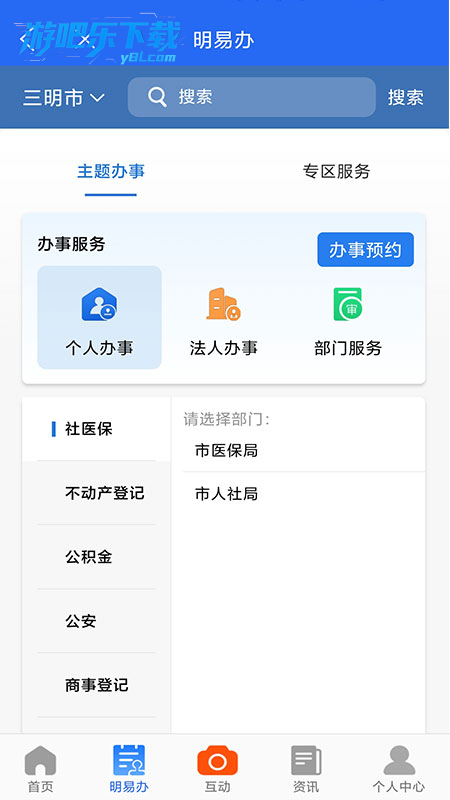Tap the 明易办 bottom navigation icon
Screen dimensions: 450x800
[x=129, y=760]
